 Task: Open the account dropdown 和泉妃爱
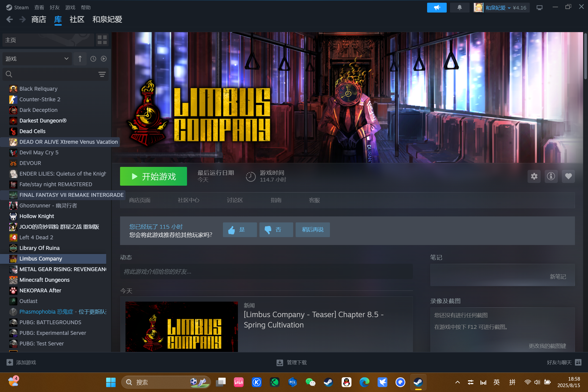(x=498, y=8)
